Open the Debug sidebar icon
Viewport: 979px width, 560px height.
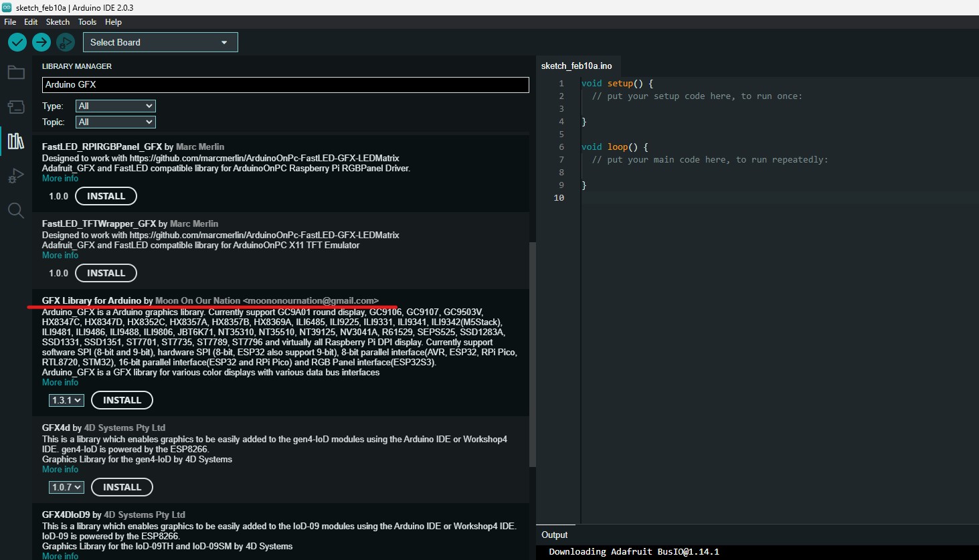point(16,176)
